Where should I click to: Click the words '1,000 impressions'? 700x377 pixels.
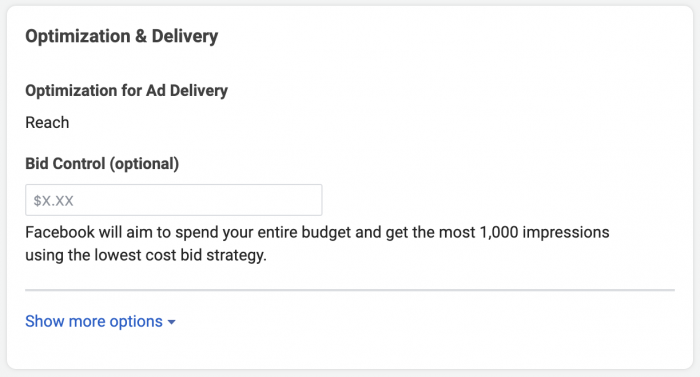tap(545, 233)
